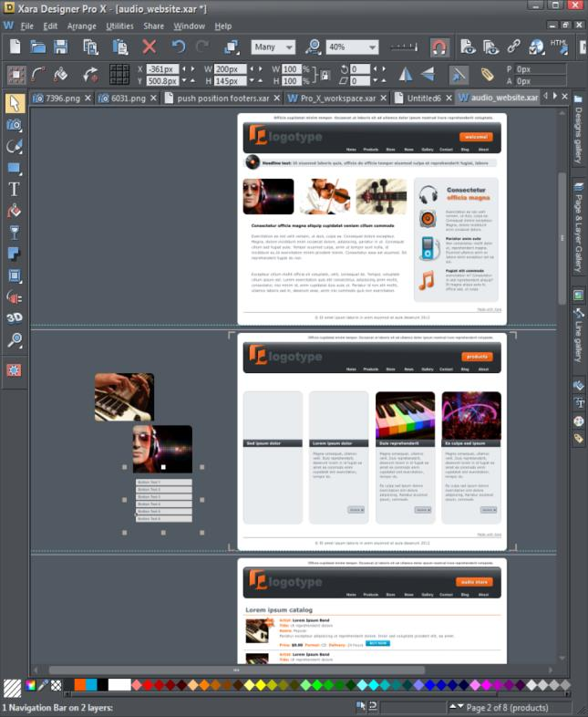Screen dimensions: 588x717
Task: Toggle the lock aspect ratio padlock
Action: (325, 75)
